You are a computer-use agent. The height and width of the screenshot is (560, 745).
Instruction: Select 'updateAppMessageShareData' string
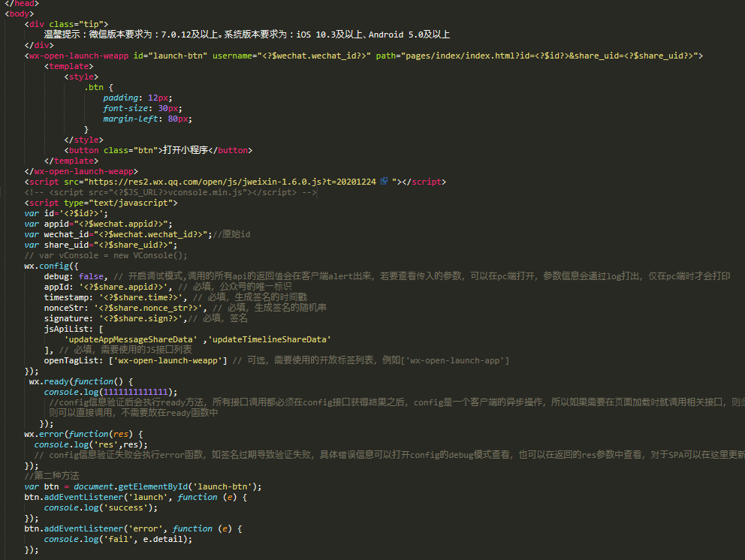tap(131, 339)
